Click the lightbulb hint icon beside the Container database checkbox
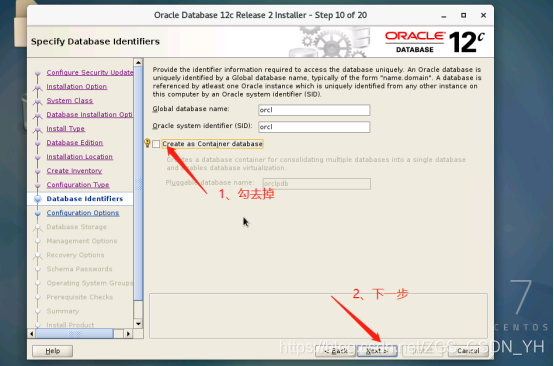Viewport: 554px width, 366px height. tap(148, 143)
